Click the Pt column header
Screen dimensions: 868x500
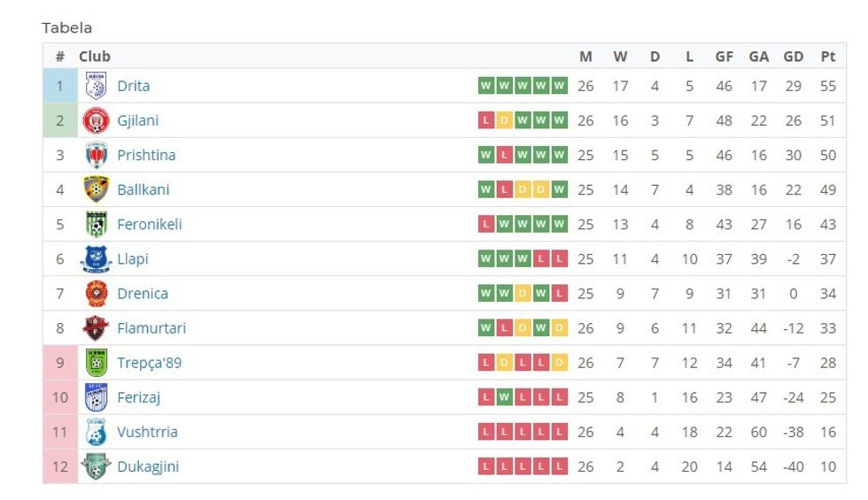(827, 57)
